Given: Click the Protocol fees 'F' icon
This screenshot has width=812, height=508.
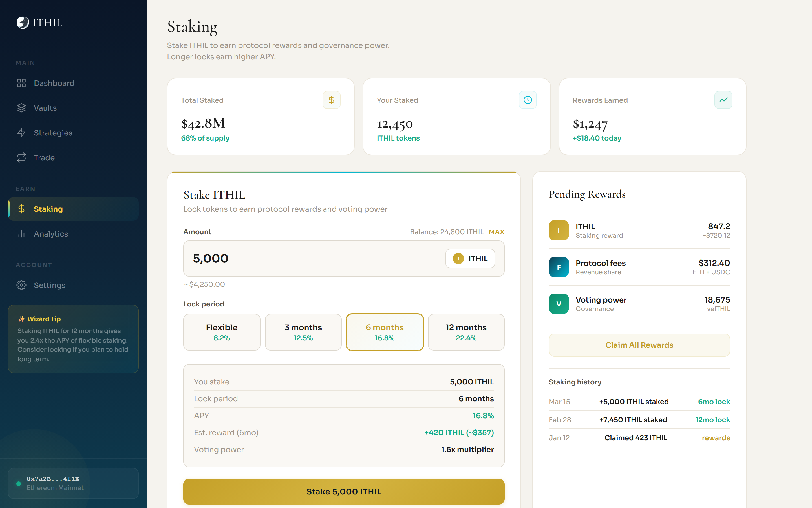Looking at the screenshot, I should point(559,267).
